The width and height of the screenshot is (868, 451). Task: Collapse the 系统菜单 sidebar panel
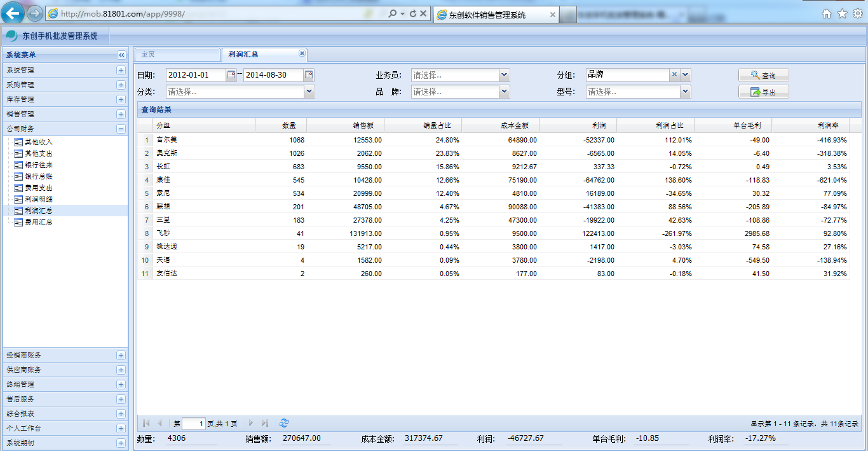click(121, 55)
